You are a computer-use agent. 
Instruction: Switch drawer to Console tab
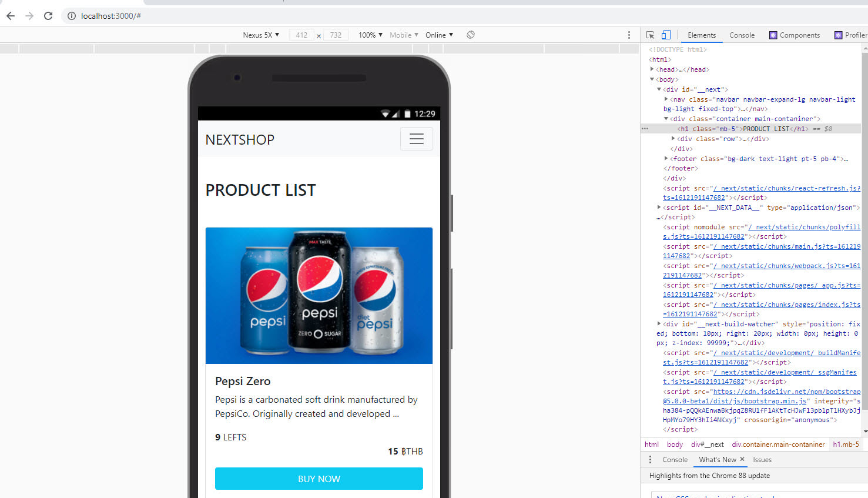click(675, 460)
